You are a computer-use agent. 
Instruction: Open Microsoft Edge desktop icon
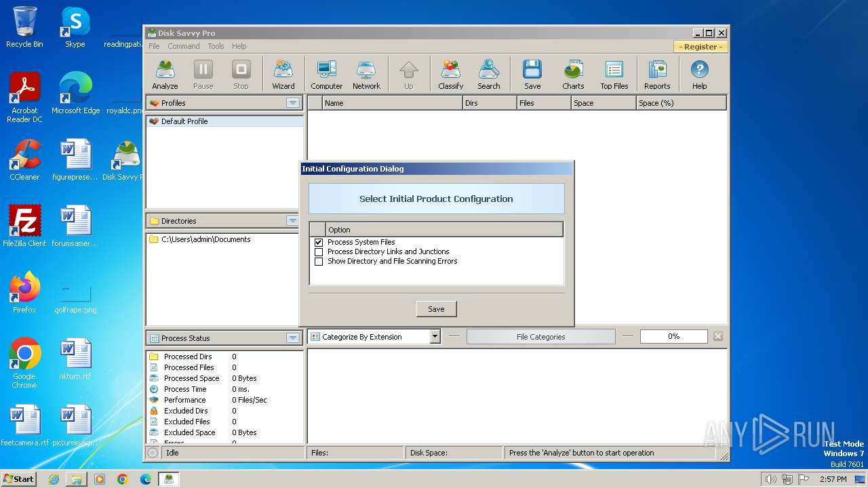click(x=75, y=94)
